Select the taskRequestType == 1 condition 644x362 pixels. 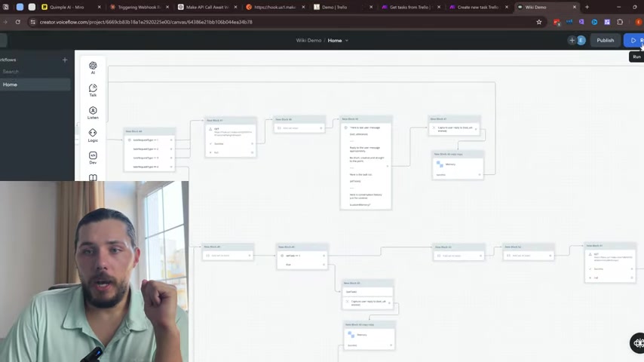(149, 140)
